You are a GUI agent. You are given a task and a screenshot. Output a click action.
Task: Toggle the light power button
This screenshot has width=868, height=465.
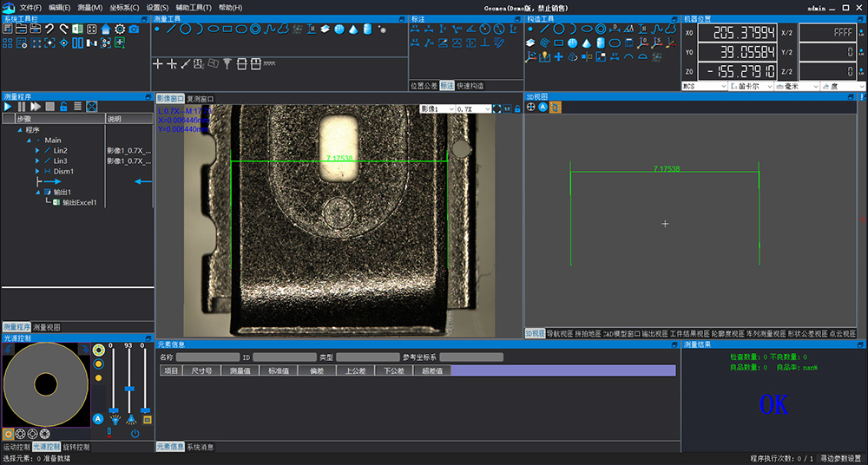(135, 434)
